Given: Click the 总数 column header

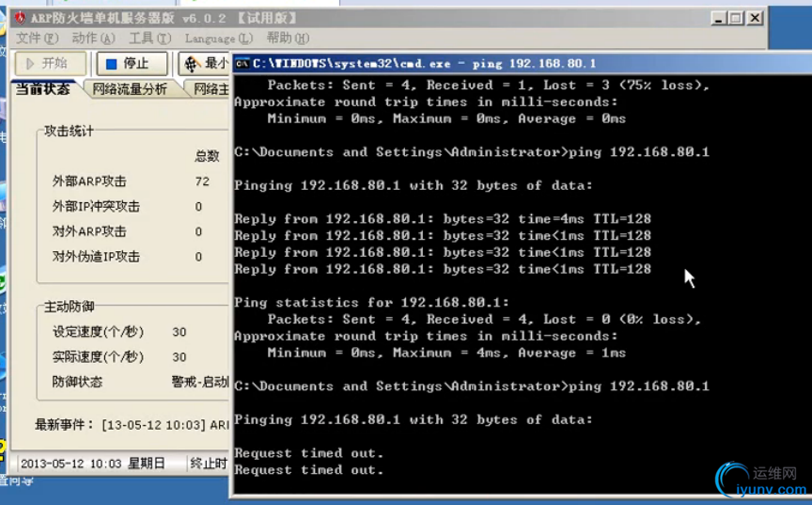Looking at the screenshot, I should point(207,156).
